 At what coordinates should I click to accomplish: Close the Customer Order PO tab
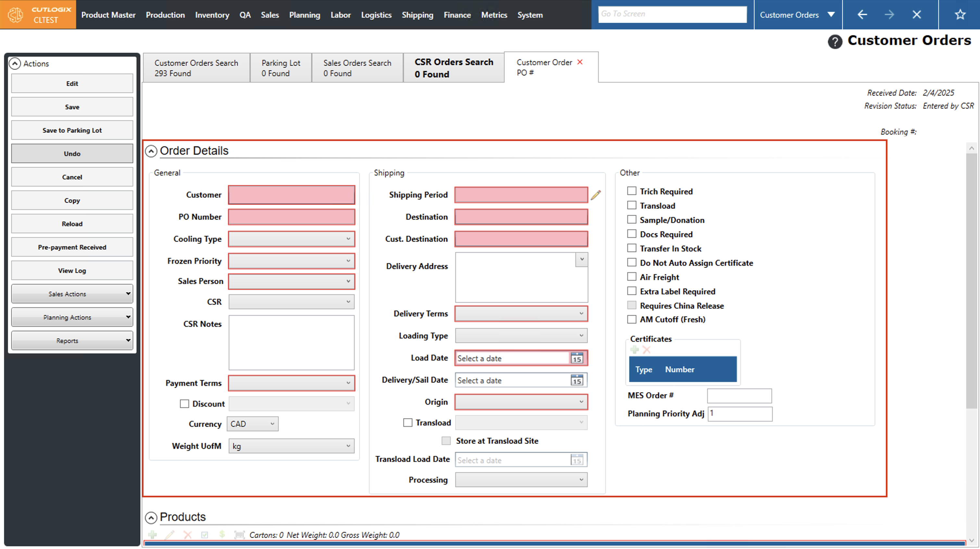point(580,62)
